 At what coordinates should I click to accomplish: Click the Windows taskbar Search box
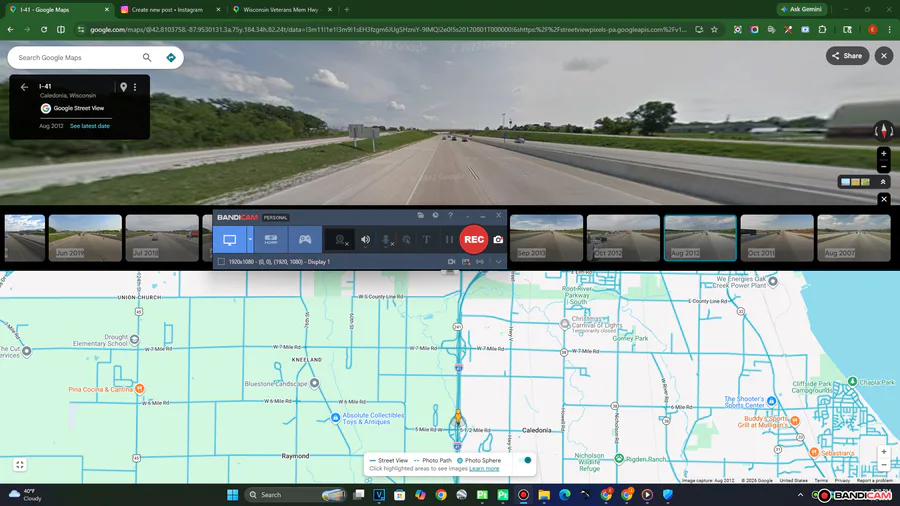click(295, 495)
